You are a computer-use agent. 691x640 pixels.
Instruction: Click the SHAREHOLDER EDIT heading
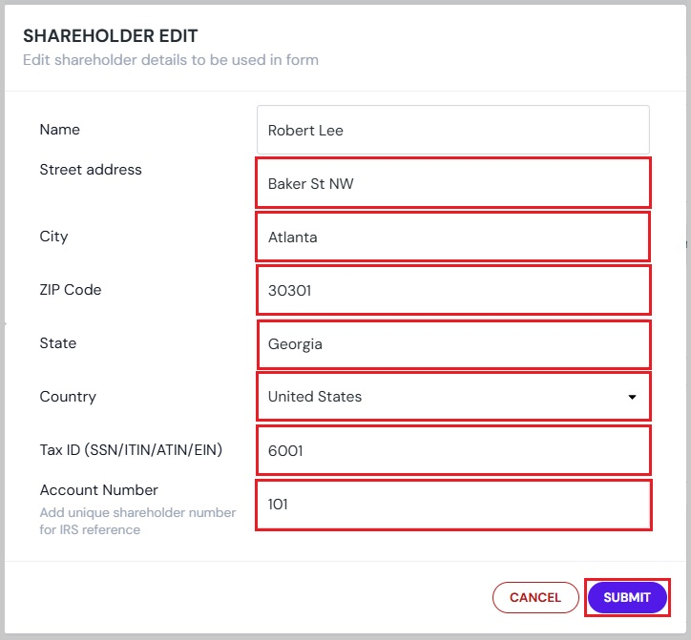pos(111,36)
